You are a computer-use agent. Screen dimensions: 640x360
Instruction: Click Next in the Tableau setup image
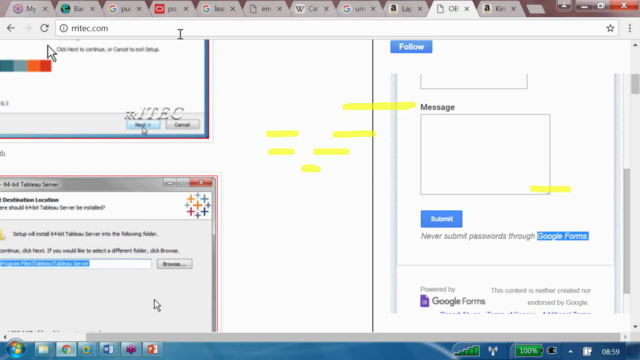(x=143, y=124)
